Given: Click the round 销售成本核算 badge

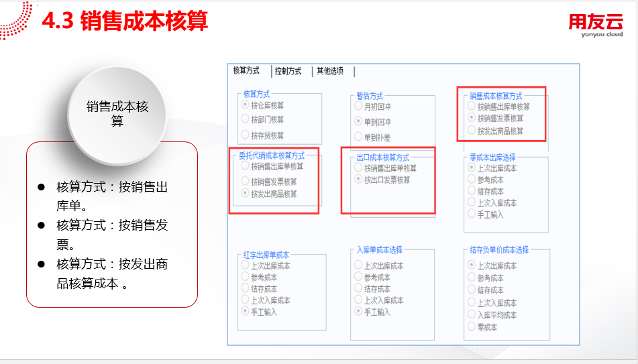Looking at the screenshot, I should click(x=117, y=113).
